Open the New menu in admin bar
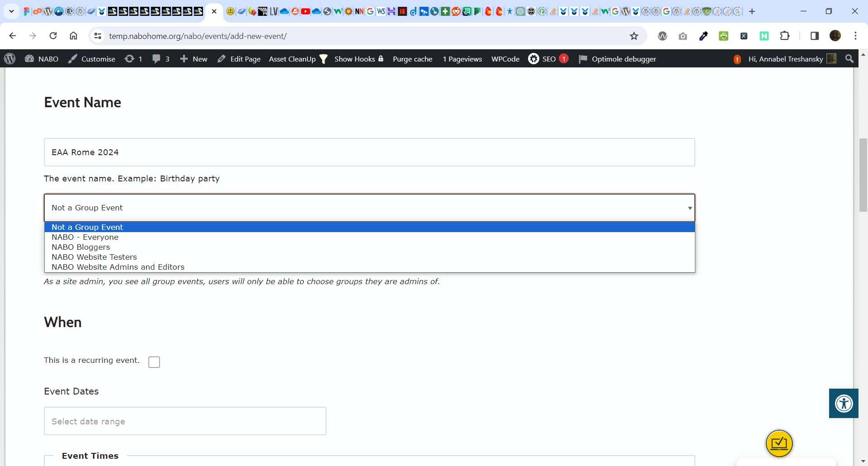Viewport: 868px width, 466px height. 194,59
